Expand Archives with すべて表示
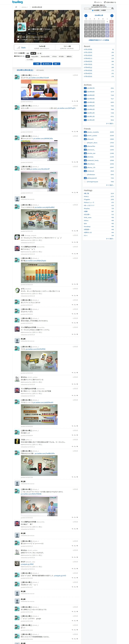This screenshot has height=644, width=129. click(110, 124)
